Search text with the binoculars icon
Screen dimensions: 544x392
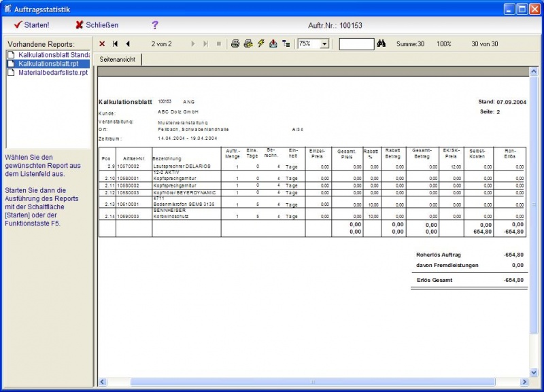click(x=381, y=43)
